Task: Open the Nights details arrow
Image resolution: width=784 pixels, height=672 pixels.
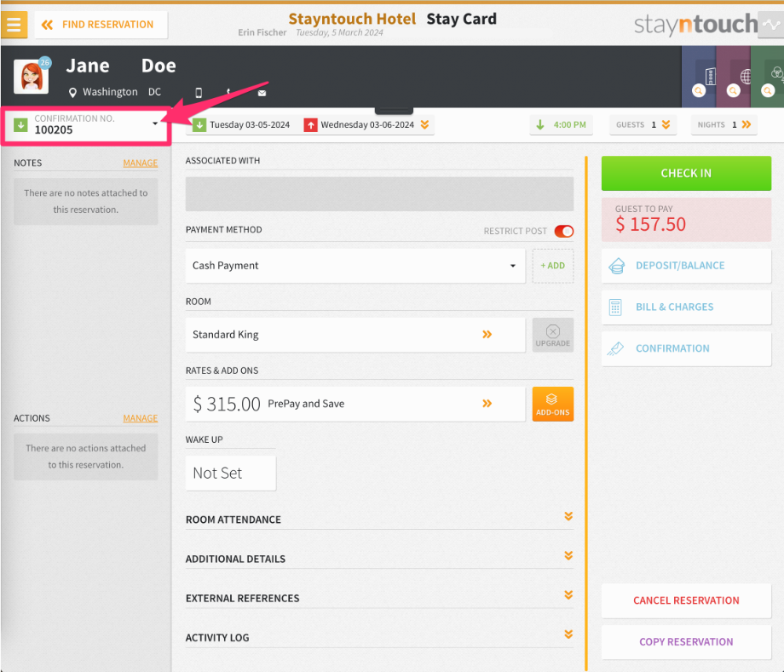Action: click(x=746, y=125)
